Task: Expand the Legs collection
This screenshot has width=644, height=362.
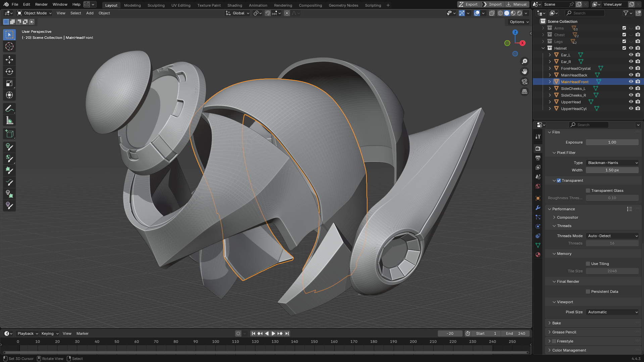Action: (x=543, y=41)
